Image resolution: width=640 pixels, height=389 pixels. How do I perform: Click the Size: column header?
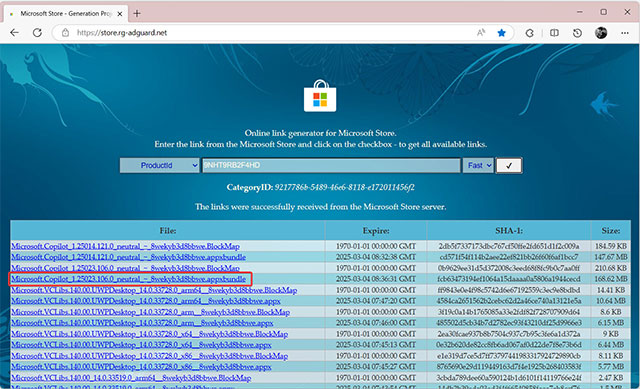tap(611, 231)
